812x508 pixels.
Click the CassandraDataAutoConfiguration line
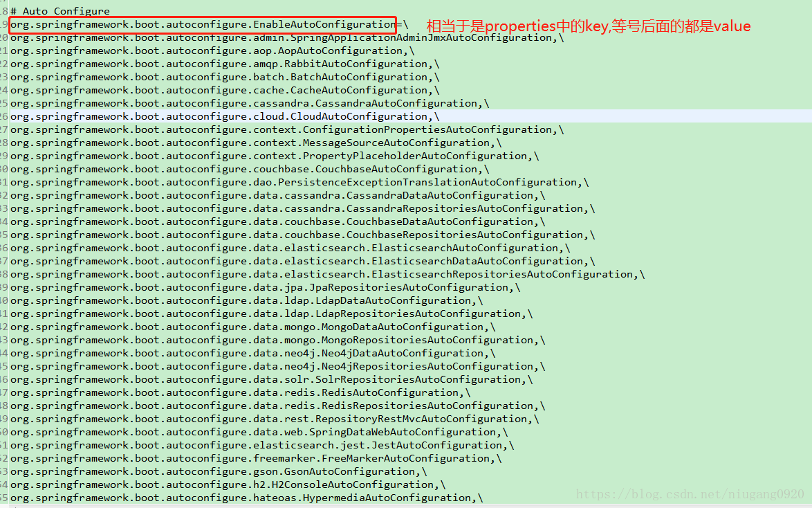pyautogui.click(x=277, y=195)
